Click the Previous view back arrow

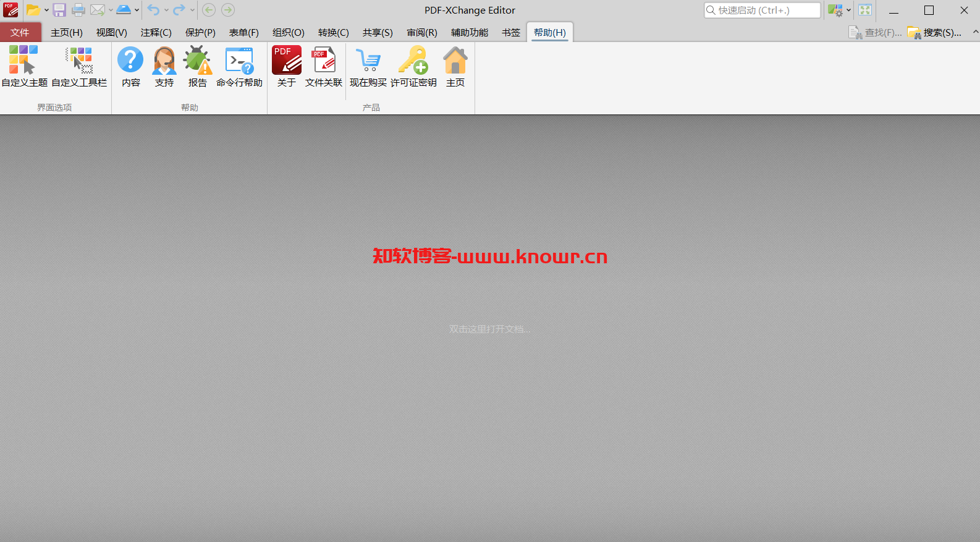209,10
